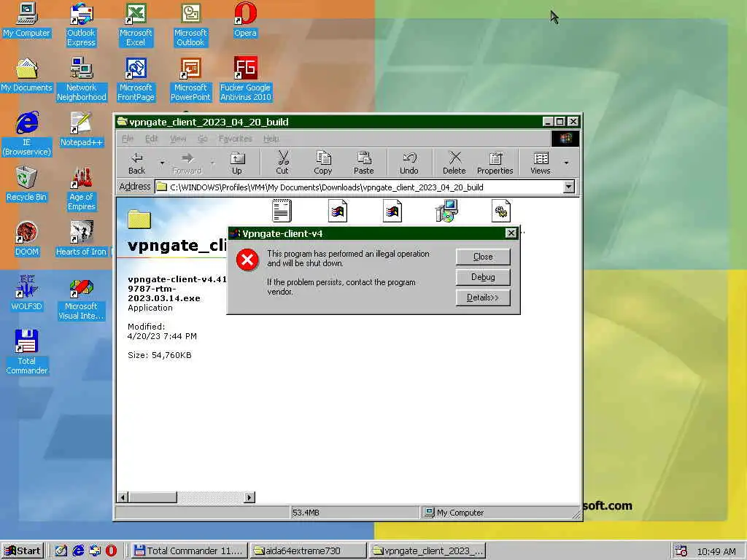Launch Notepad++ from the desktop
The width and height of the screenshot is (747, 560).
coord(81,130)
